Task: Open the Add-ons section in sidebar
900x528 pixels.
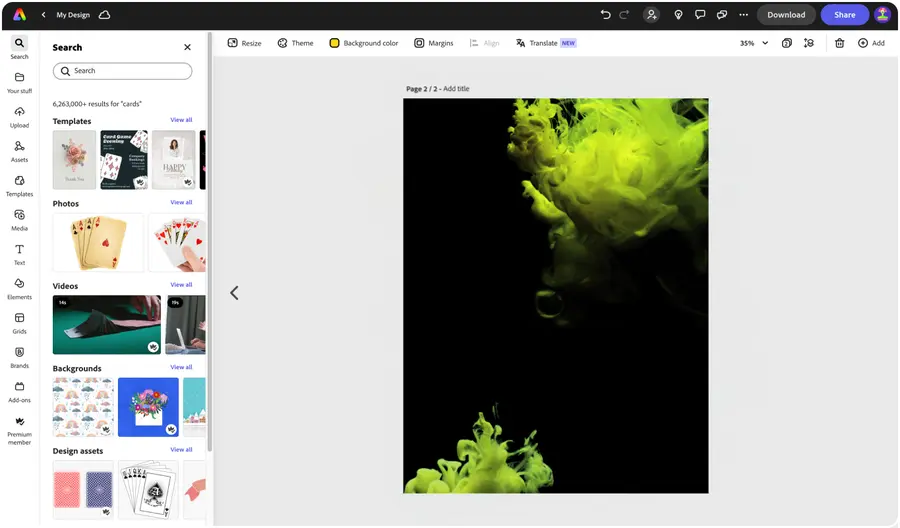Action: 20,393
